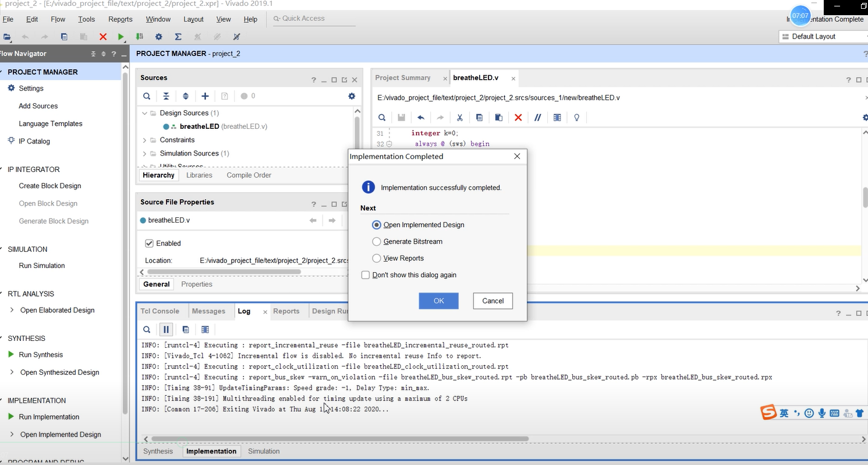Switch to Compile Order tab
The image size is (868, 465).
[x=249, y=175]
